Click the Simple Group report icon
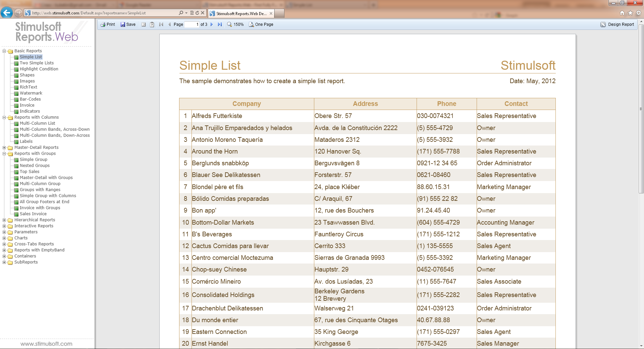Viewport: 644px width, 349px height. click(16, 160)
